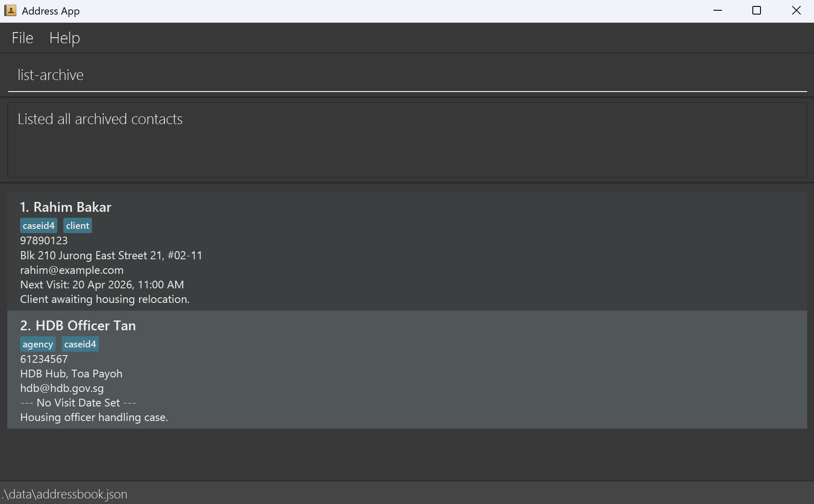
Task: Click the Next Visit date for Rahim
Action: (102, 285)
